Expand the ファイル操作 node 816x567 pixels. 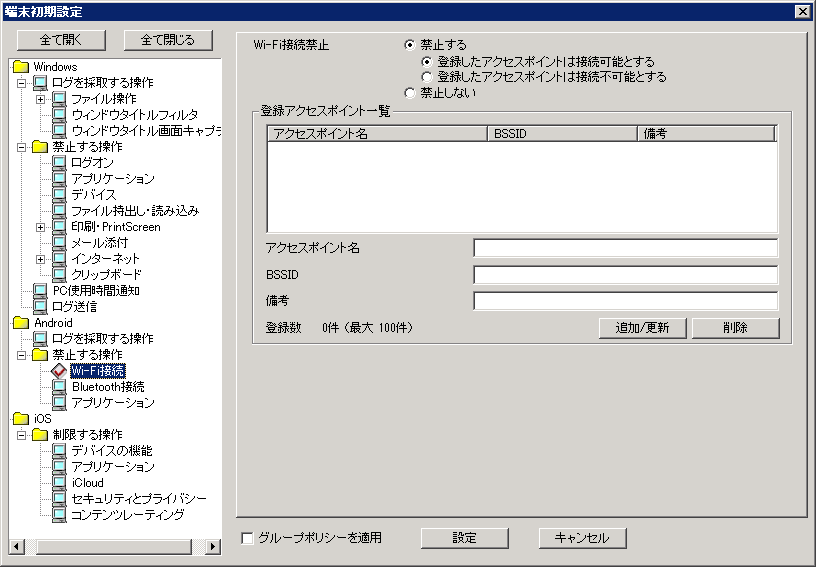[x=40, y=99]
